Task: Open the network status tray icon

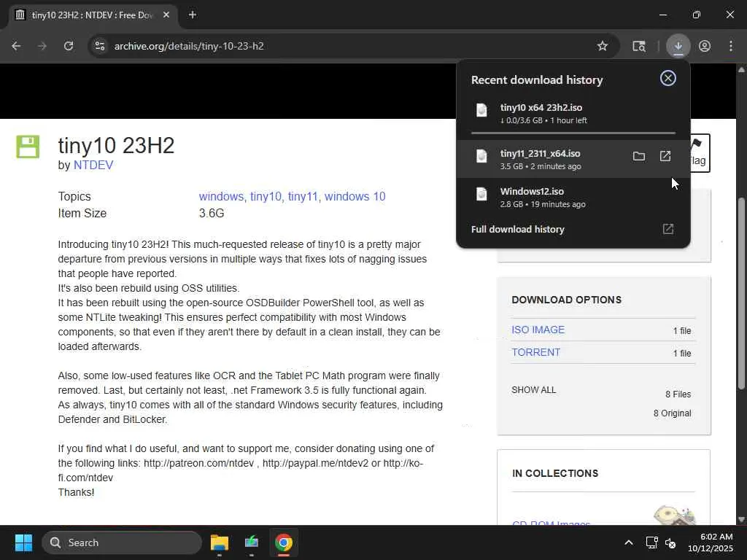Action: click(651, 542)
